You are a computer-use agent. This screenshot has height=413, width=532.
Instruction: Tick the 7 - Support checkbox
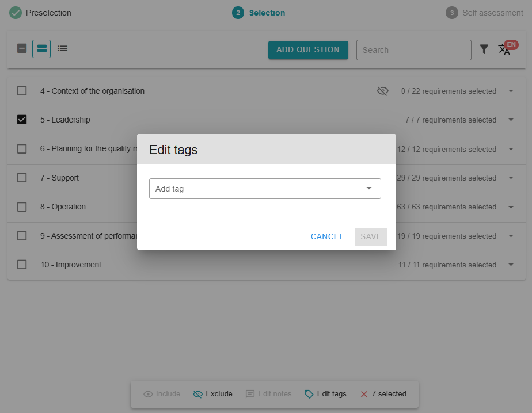click(x=22, y=178)
